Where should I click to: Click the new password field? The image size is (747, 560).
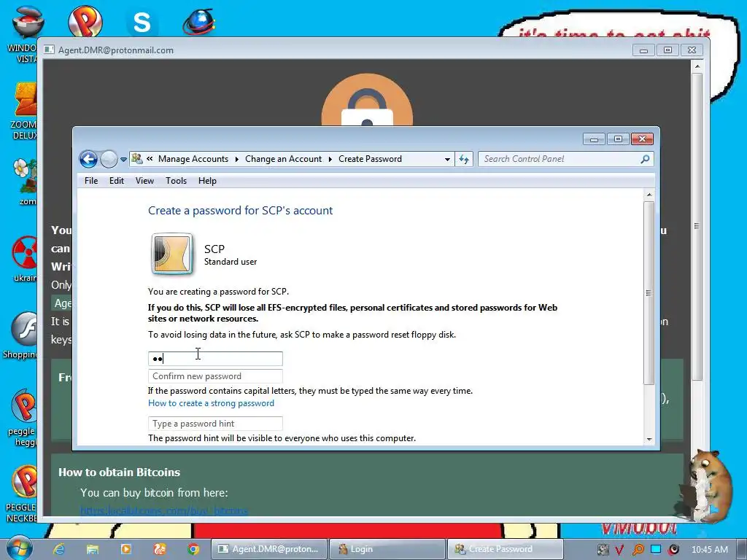tap(215, 359)
